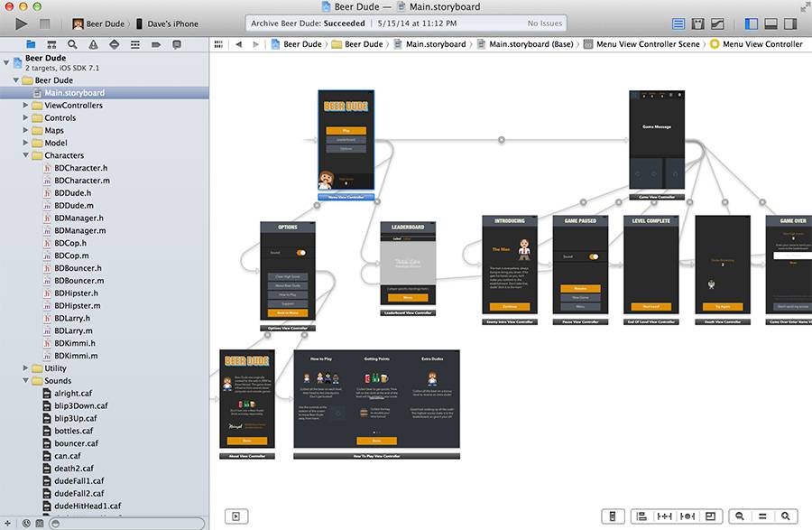The width and height of the screenshot is (812, 530).
Task: Switch to the Standard editor
Action: tap(678, 23)
